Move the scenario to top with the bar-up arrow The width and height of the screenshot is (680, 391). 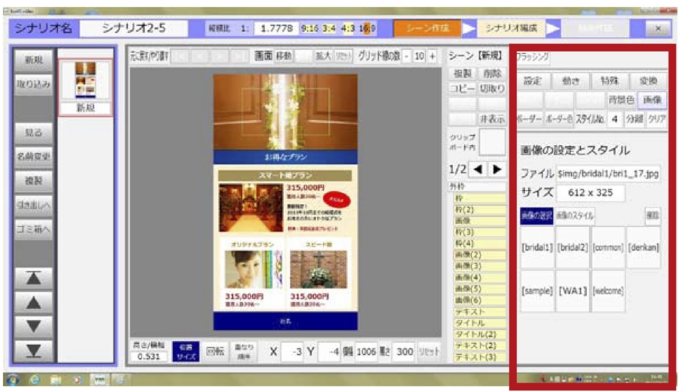click(33, 278)
